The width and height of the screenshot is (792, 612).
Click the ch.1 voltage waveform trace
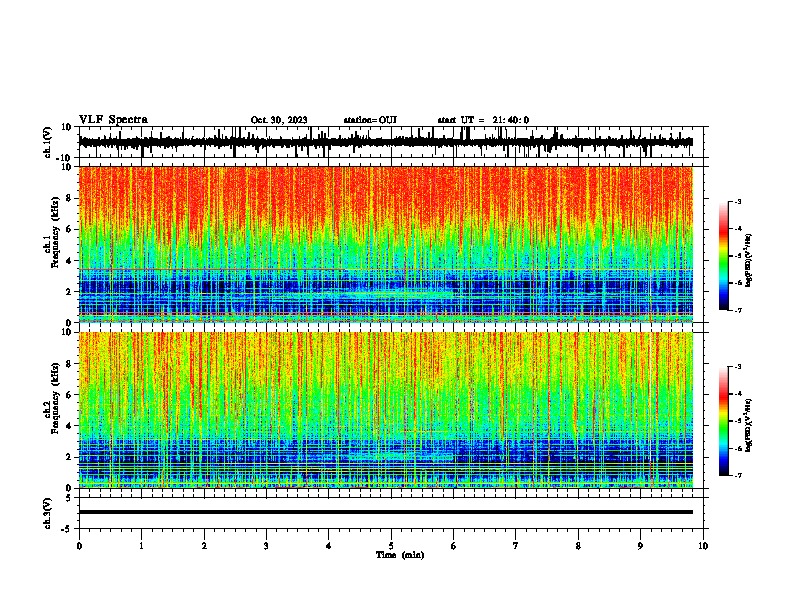pyautogui.click(x=386, y=142)
